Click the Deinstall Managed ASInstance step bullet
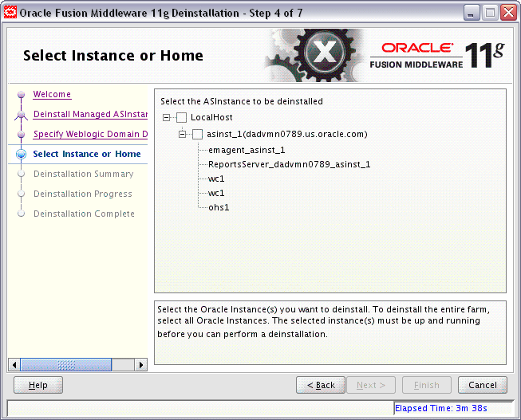This screenshot has width=521, height=420. coord(22,115)
